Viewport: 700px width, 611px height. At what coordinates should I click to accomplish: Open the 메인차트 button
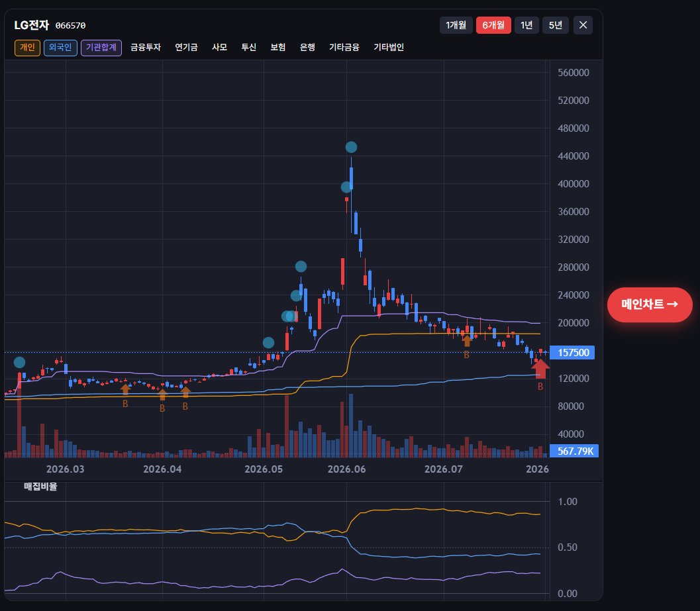(650, 305)
